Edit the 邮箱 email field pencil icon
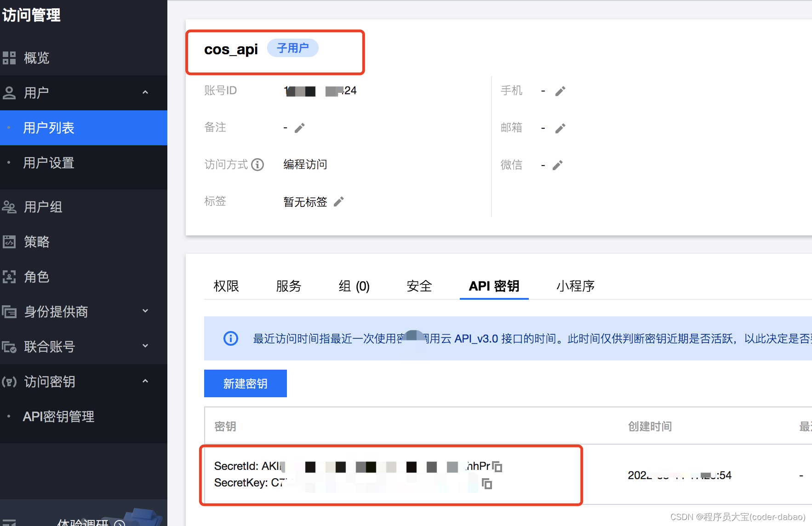Screen dimensions: 812x526 click(560, 128)
